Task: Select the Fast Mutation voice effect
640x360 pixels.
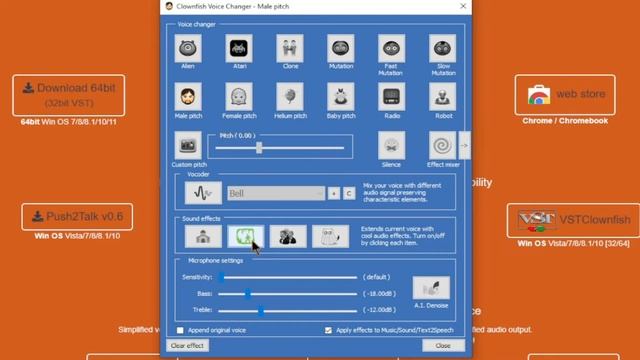Action: (391, 48)
